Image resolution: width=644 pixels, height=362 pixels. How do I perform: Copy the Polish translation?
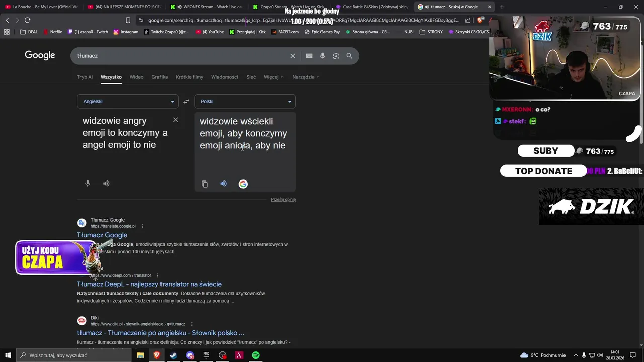[205, 184]
